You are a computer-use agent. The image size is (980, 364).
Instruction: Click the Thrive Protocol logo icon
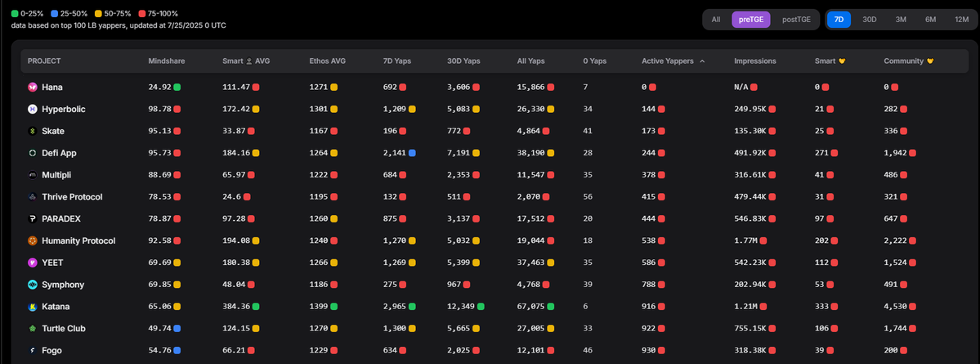[x=33, y=197]
